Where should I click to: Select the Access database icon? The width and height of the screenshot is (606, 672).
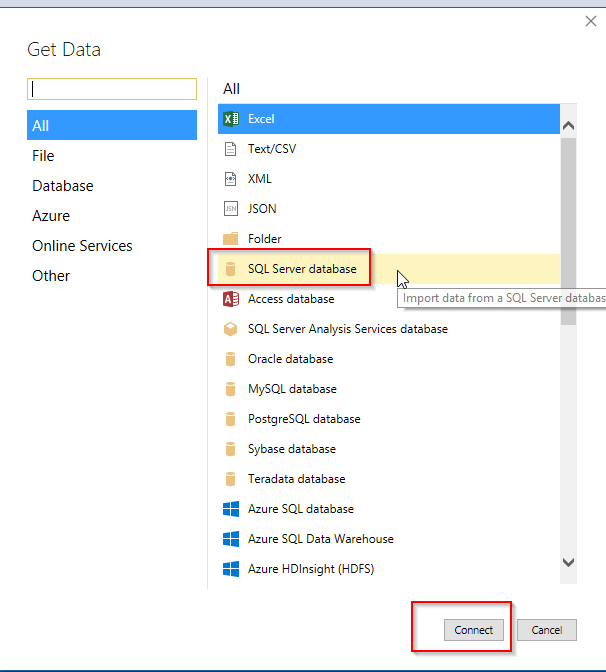coord(231,299)
